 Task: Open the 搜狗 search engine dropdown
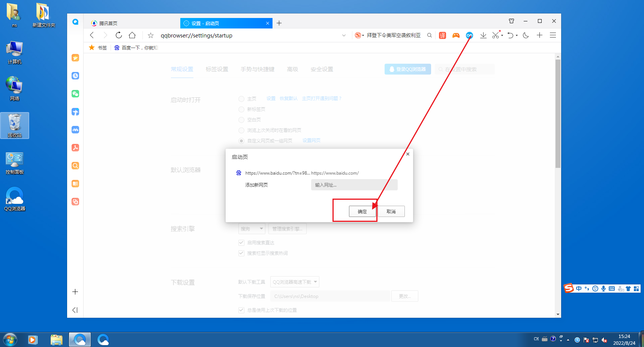pos(252,229)
